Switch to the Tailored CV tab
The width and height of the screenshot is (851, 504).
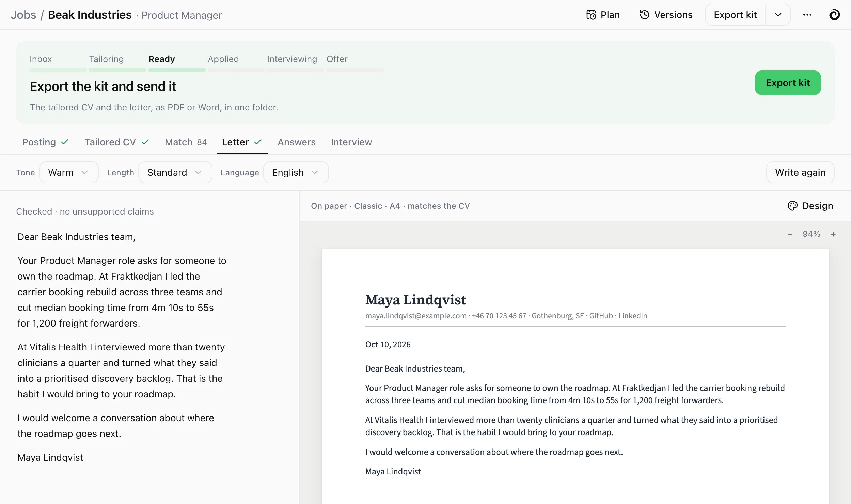pyautogui.click(x=117, y=142)
